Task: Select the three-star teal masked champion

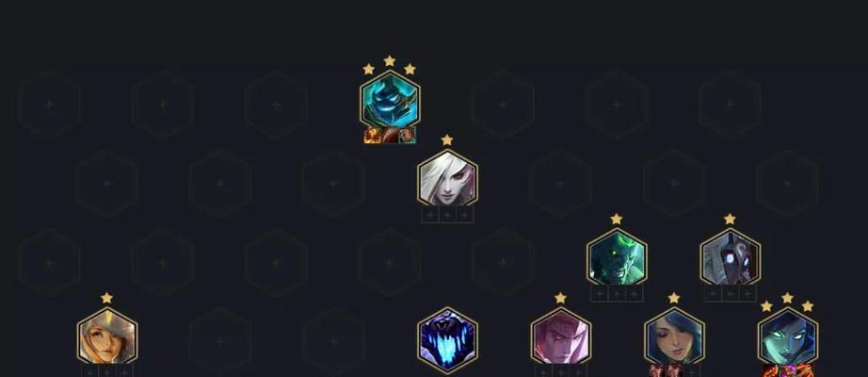Action: click(390, 100)
